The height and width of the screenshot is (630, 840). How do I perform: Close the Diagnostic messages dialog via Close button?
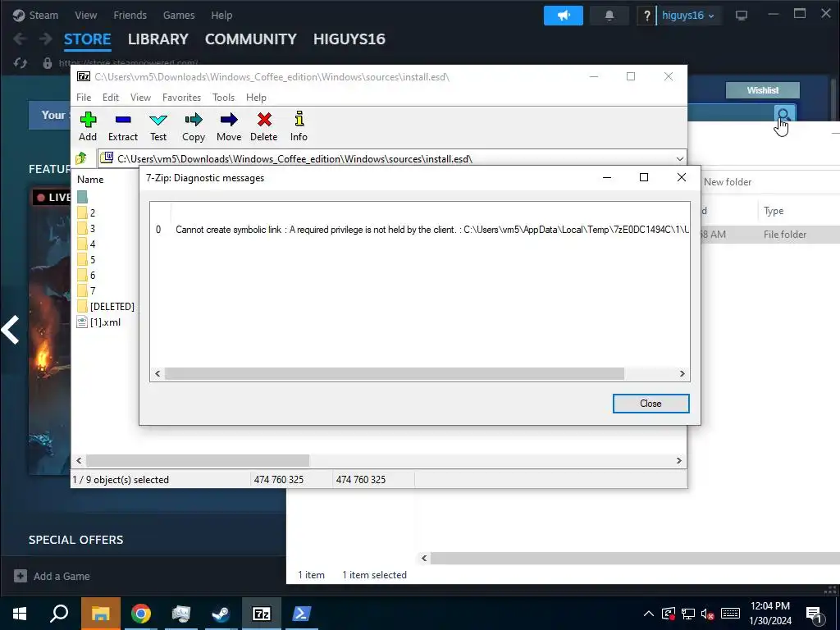(651, 404)
